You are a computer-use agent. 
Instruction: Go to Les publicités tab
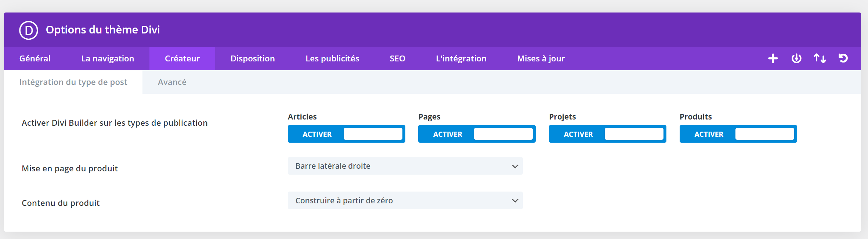pyautogui.click(x=332, y=58)
